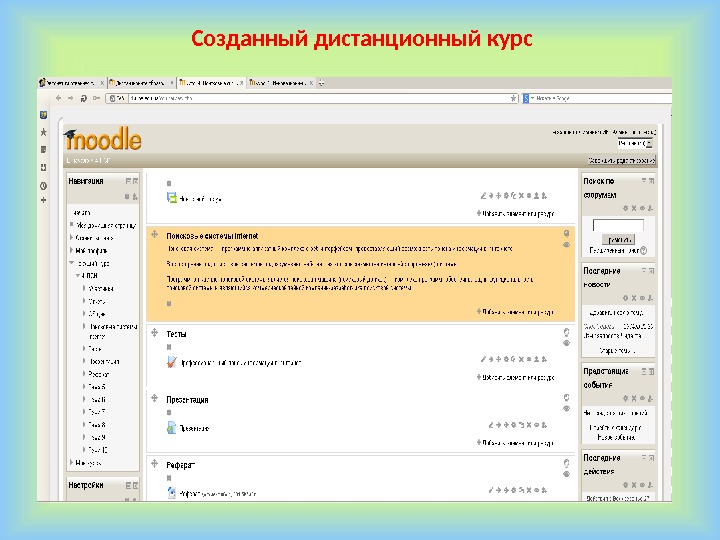
Task: Hide the Тесты section with eye icon
Action: pos(567,343)
